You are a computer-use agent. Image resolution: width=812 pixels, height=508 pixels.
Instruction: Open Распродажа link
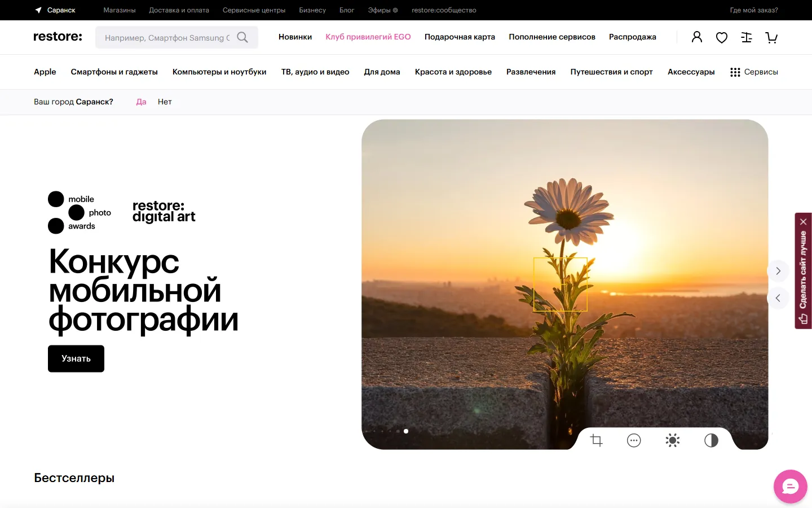point(633,37)
